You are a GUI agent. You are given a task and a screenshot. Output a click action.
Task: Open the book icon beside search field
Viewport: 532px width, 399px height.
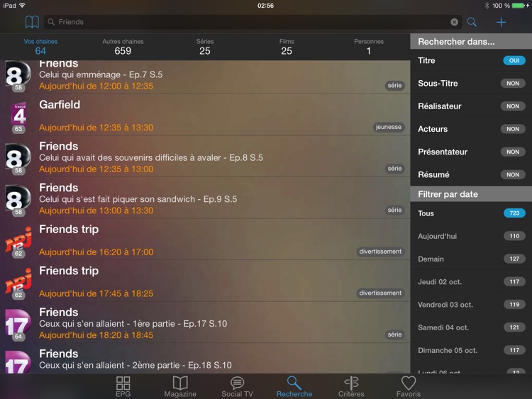click(x=32, y=22)
